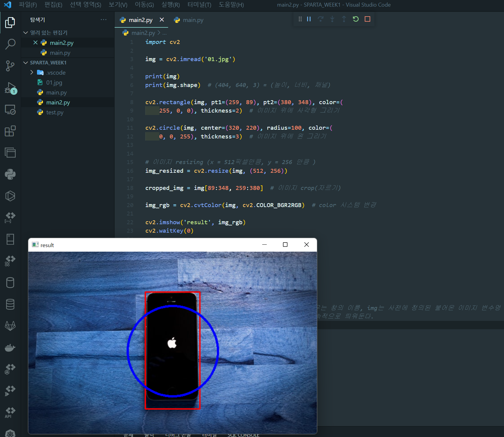Open the database cylinder icon view
Image resolution: width=504 pixels, height=437 pixels.
point(10,283)
